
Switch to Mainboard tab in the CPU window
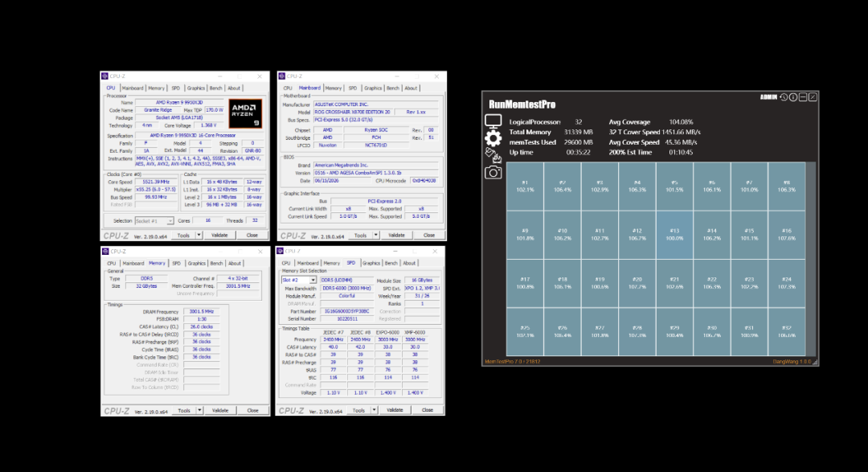(x=133, y=88)
